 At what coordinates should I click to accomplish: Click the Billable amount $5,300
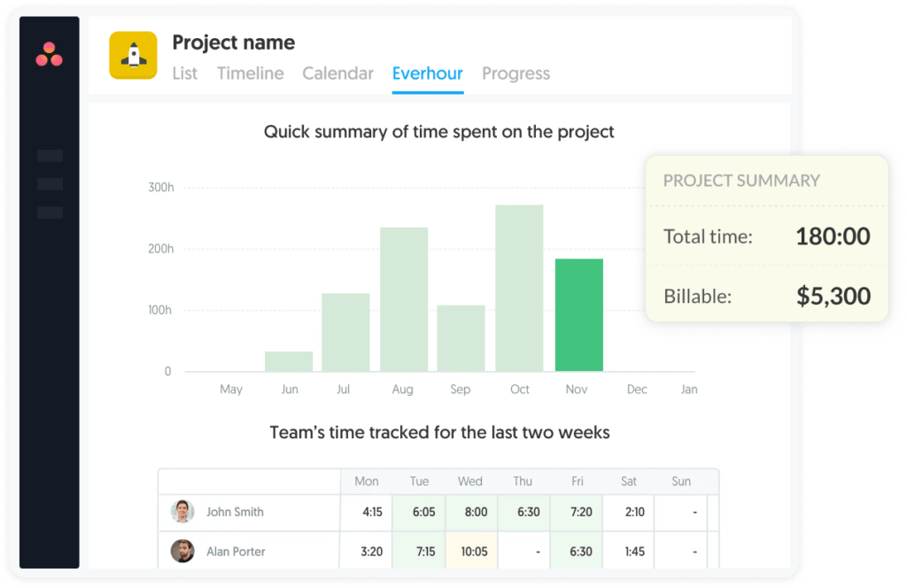tap(833, 297)
